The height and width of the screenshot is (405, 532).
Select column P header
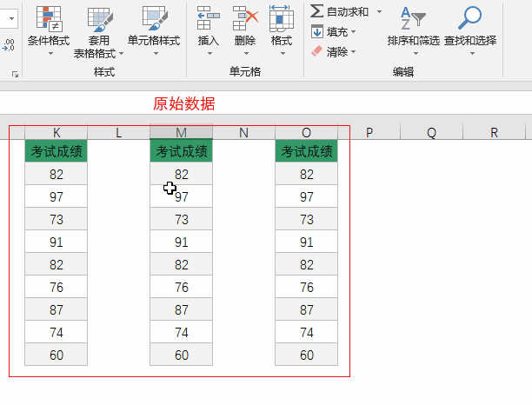369,133
